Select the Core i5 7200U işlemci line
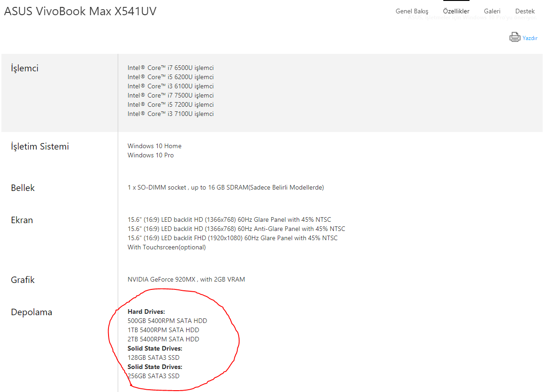The image size is (550, 392). (171, 104)
